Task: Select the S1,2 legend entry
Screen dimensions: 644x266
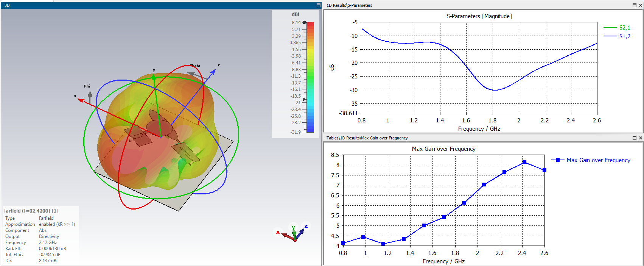Action: tap(624, 36)
